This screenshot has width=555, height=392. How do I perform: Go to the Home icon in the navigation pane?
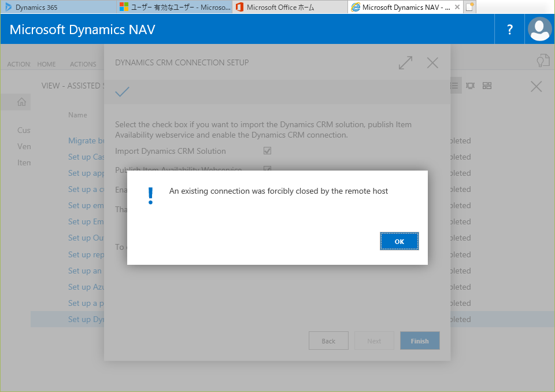pos(21,102)
